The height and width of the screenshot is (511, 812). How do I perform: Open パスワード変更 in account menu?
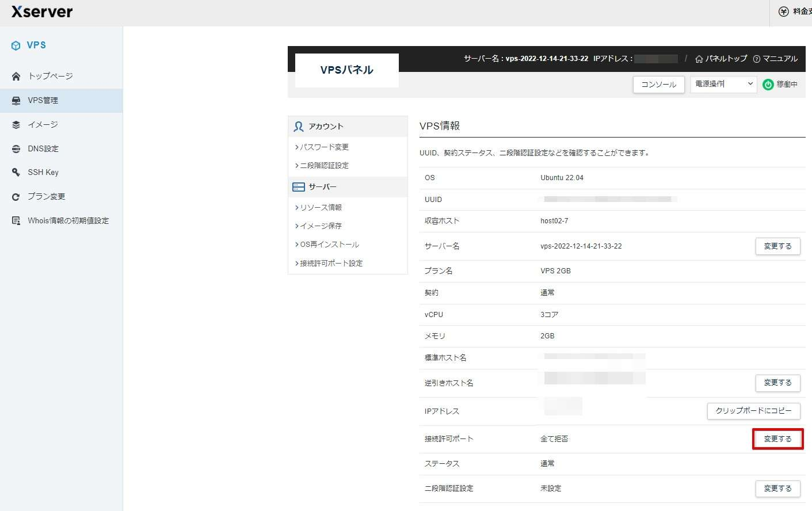pos(324,147)
